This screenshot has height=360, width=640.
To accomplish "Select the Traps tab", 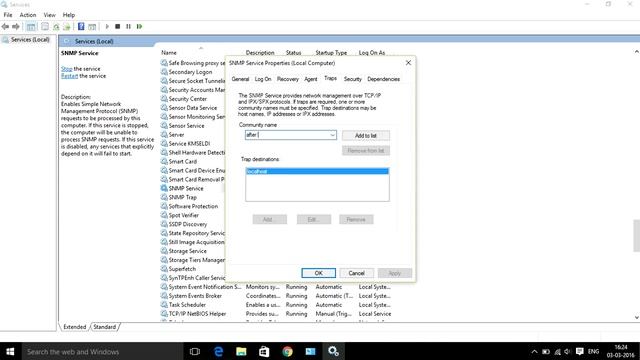I will coord(330,78).
